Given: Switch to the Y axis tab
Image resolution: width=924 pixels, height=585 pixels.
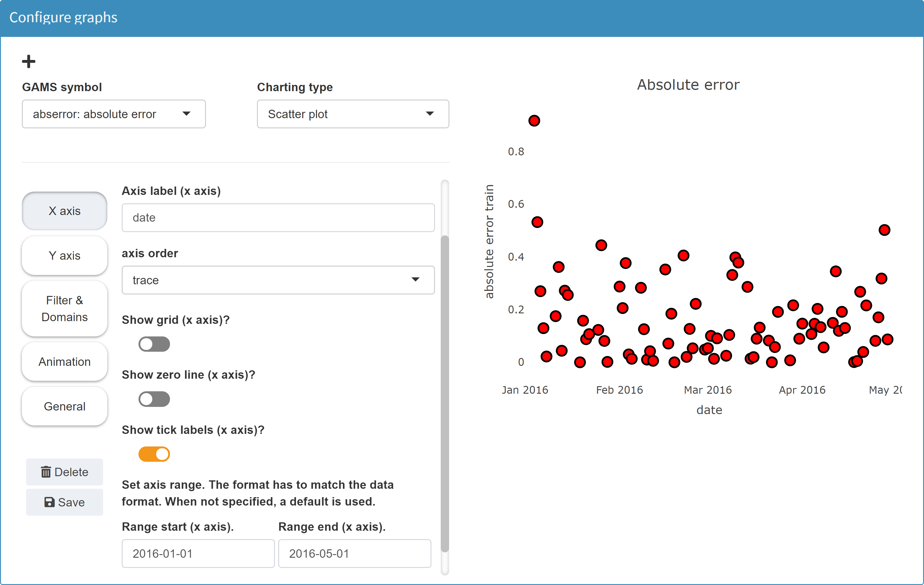Looking at the screenshot, I should (x=64, y=256).
